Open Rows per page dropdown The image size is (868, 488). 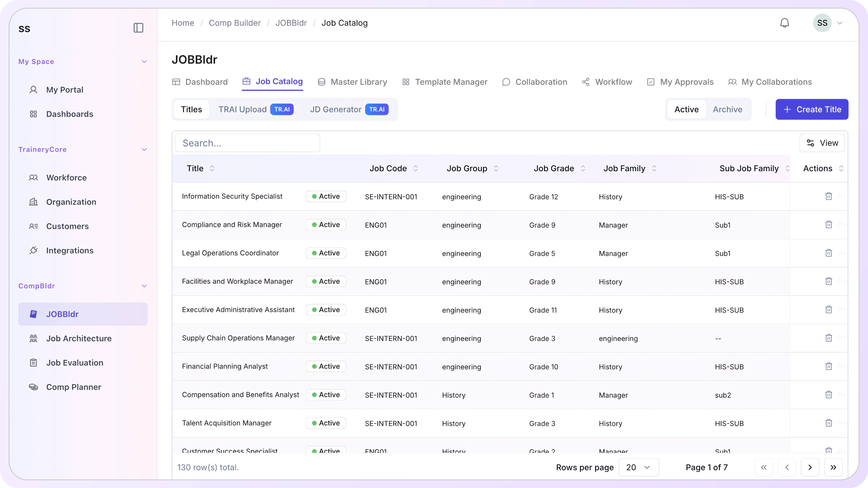[638, 467]
